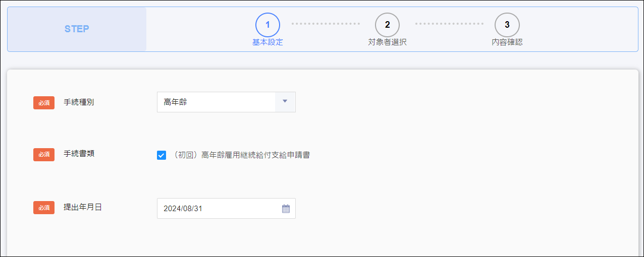
Task: Select step 1 circle 基本設定
Action: point(267,25)
